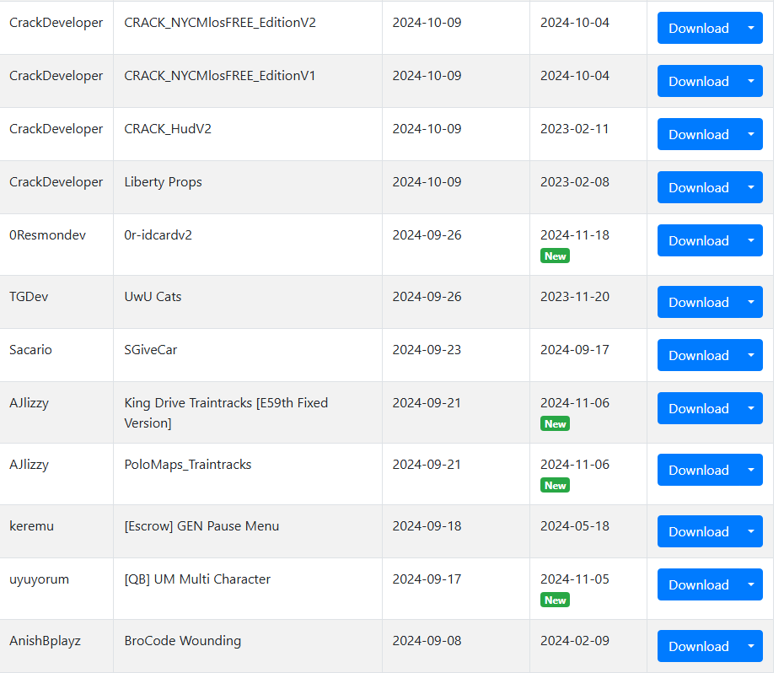Click New badge in PoloMaps_Traintracks row

coord(555,485)
